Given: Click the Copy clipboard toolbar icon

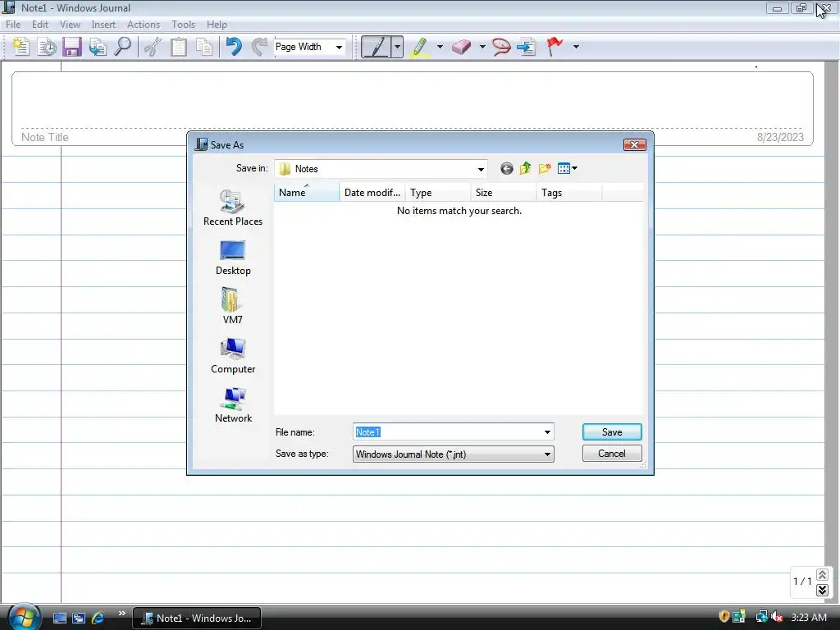Looking at the screenshot, I should click(x=178, y=47).
